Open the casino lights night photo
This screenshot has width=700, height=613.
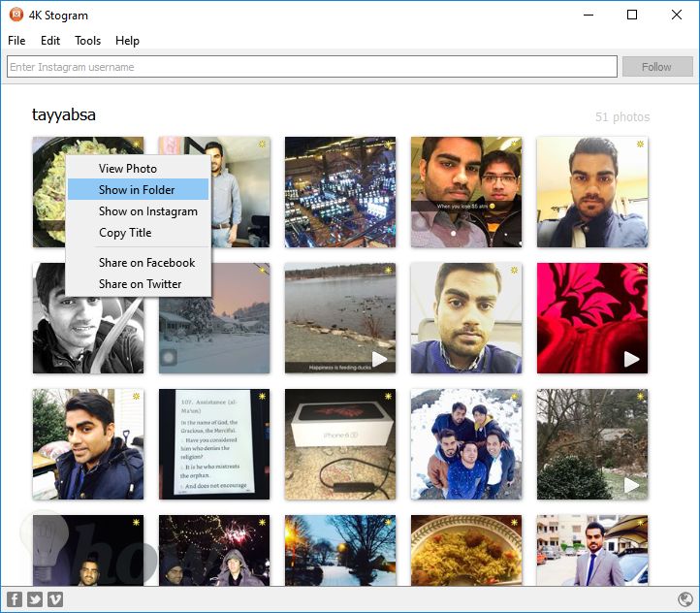pyautogui.click(x=340, y=192)
